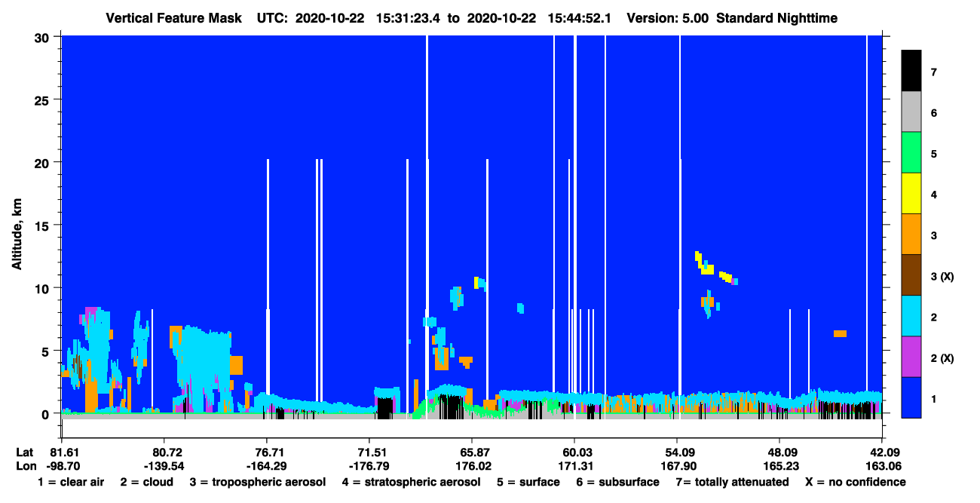The image size is (980, 503).
Task: Click the 'Vertical Feature Mask' title text
Action: pyautogui.click(x=174, y=18)
